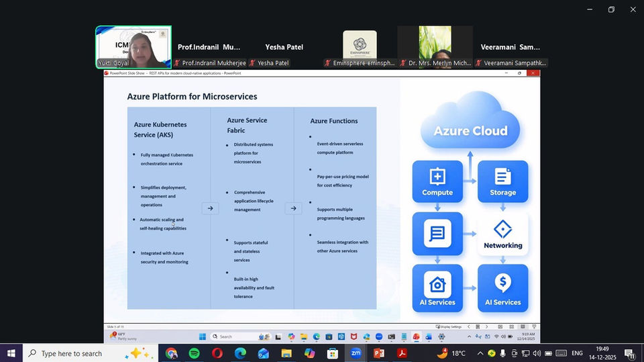This screenshot has width=644, height=362.
Task: Switch ENG input language indicator
Action: click(x=577, y=353)
